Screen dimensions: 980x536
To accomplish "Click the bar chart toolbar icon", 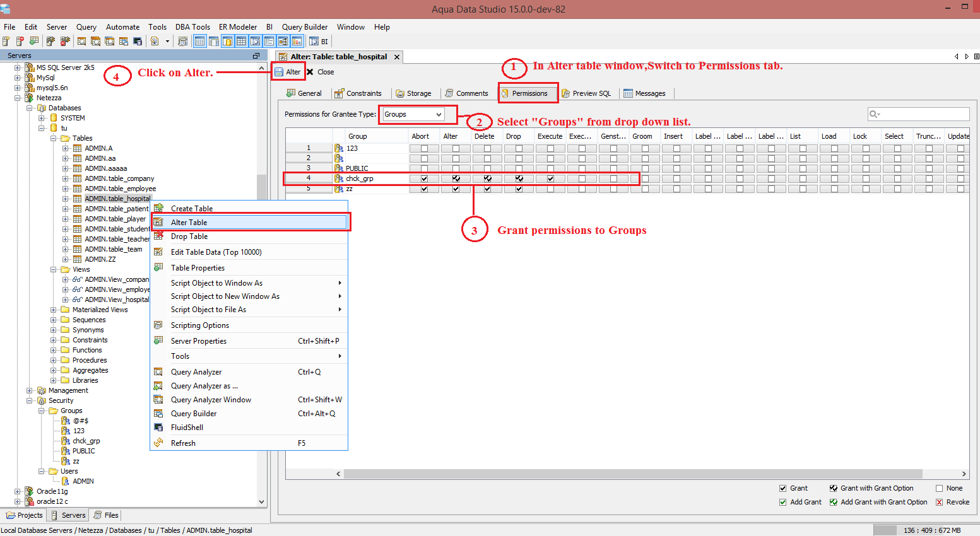I will [x=297, y=42].
